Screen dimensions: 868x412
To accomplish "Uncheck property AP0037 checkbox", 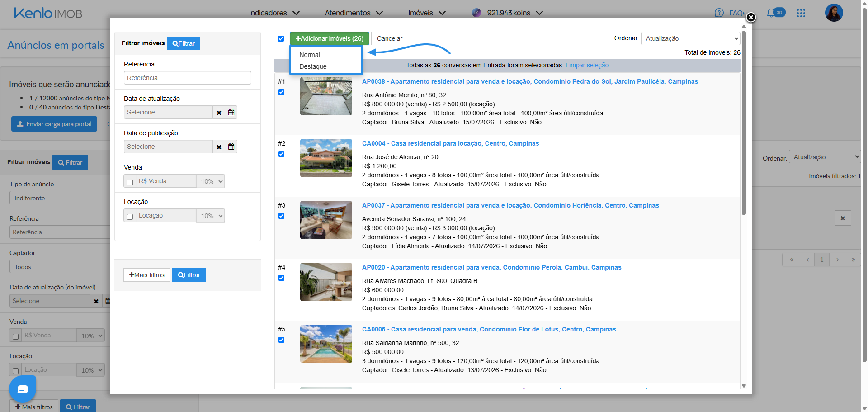I will tap(281, 216).
